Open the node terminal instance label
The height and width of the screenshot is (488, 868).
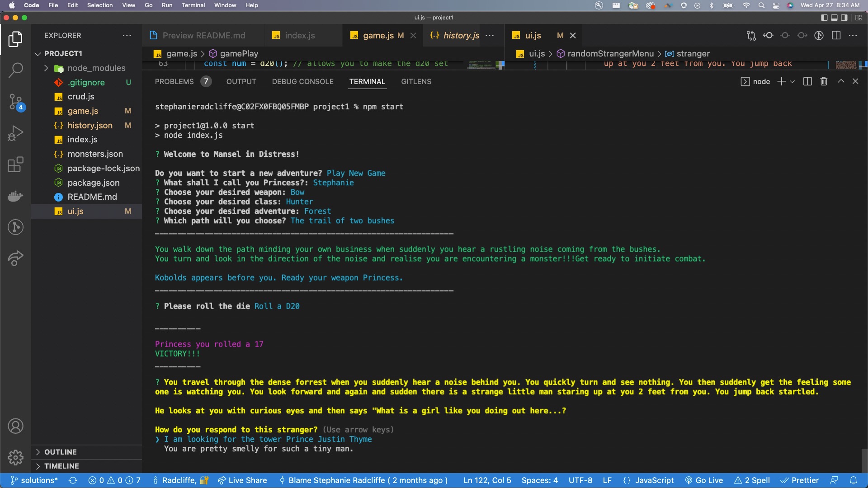coord(755,81)
